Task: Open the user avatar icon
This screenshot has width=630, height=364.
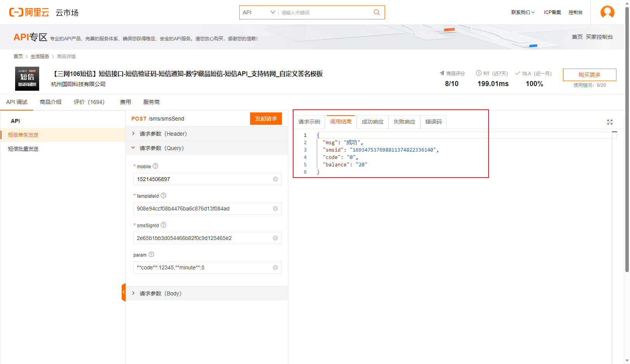Action: (x=607, y=12)
